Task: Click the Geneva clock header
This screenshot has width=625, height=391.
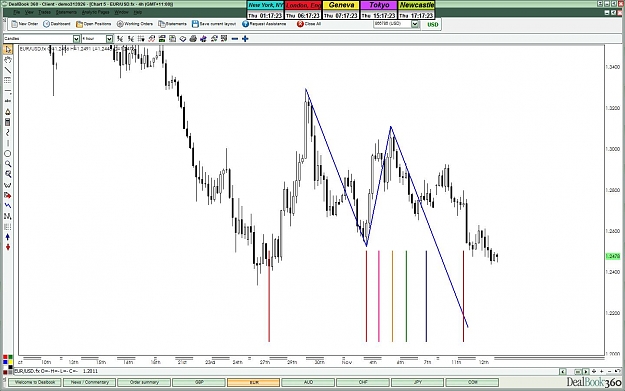Action: coord(341,5)
